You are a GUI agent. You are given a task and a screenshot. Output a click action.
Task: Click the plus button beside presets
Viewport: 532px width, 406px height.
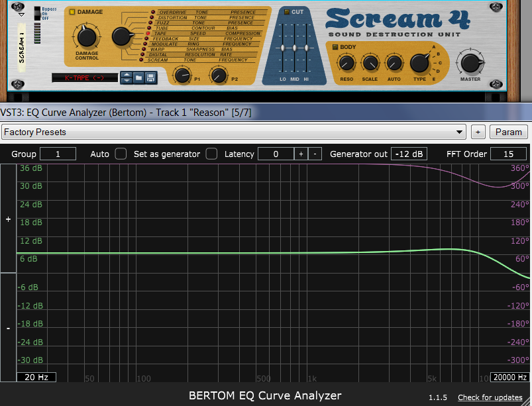coord(478,132)
